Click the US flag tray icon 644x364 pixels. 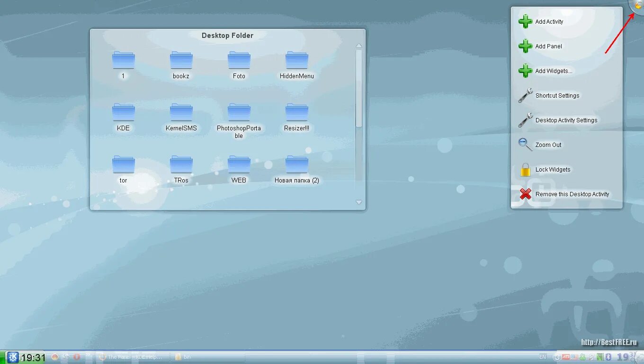point(574,357)
